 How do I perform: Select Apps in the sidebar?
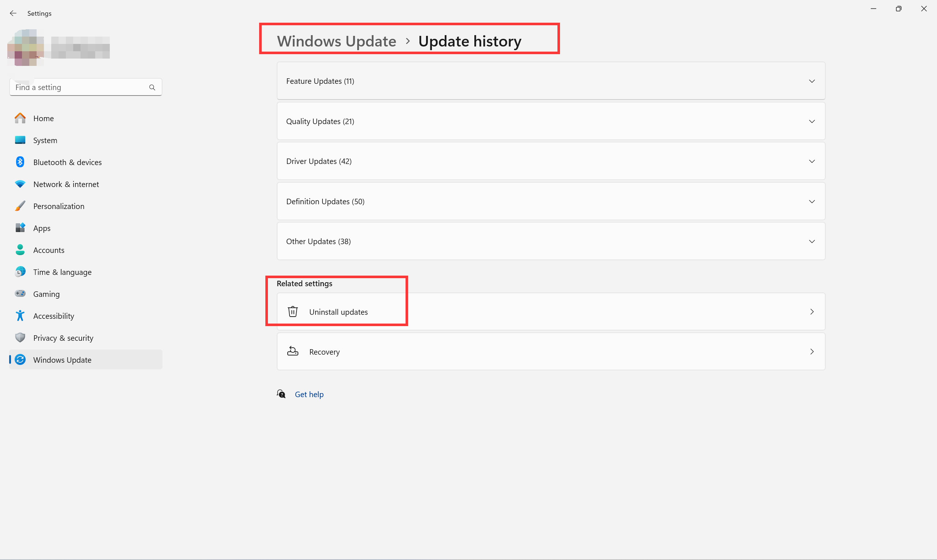86,228
